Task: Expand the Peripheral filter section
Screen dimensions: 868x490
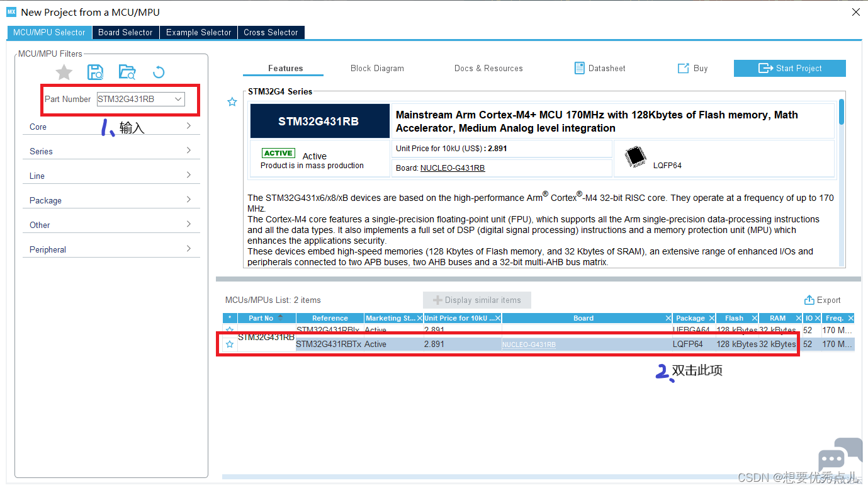Action: 111,249
